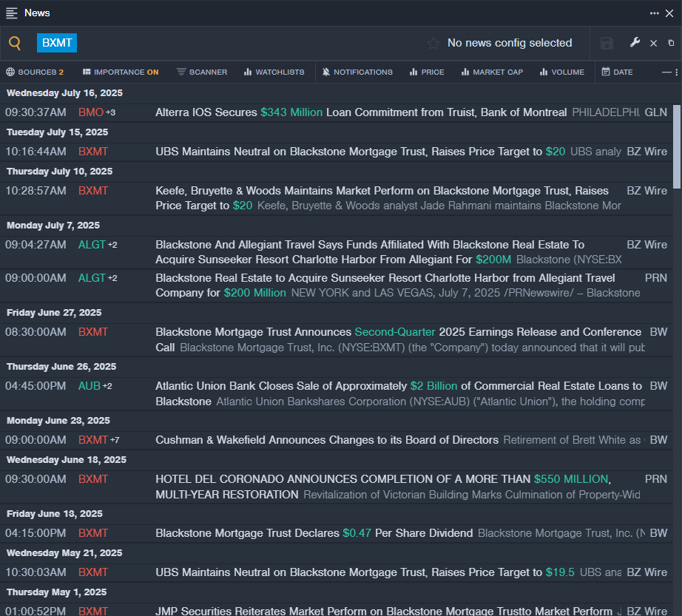Open Hotel del Coronado $550 Million headline
The width and height of the screenshot is (682, 616).
pyautogui.click(x=382, y=487)
